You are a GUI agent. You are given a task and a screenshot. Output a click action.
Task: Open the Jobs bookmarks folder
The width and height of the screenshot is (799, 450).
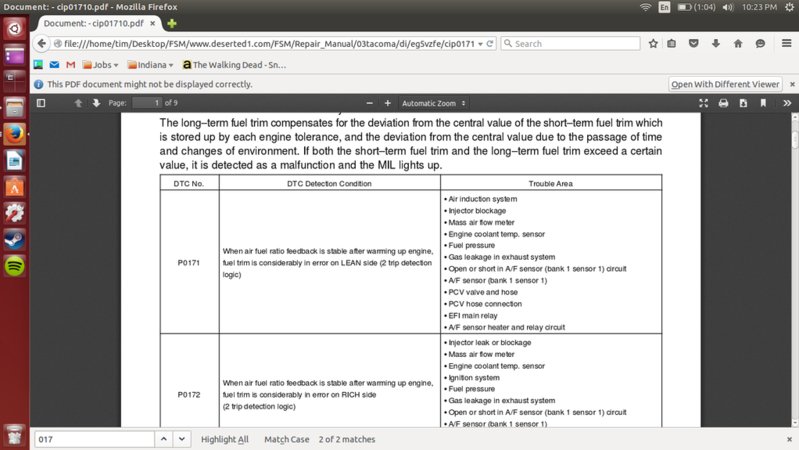click(101, 65)
